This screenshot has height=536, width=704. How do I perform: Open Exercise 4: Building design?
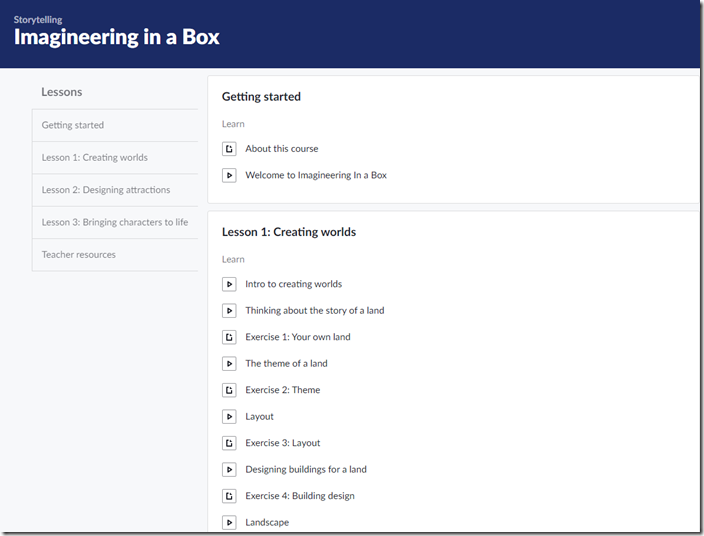[299, 496]
